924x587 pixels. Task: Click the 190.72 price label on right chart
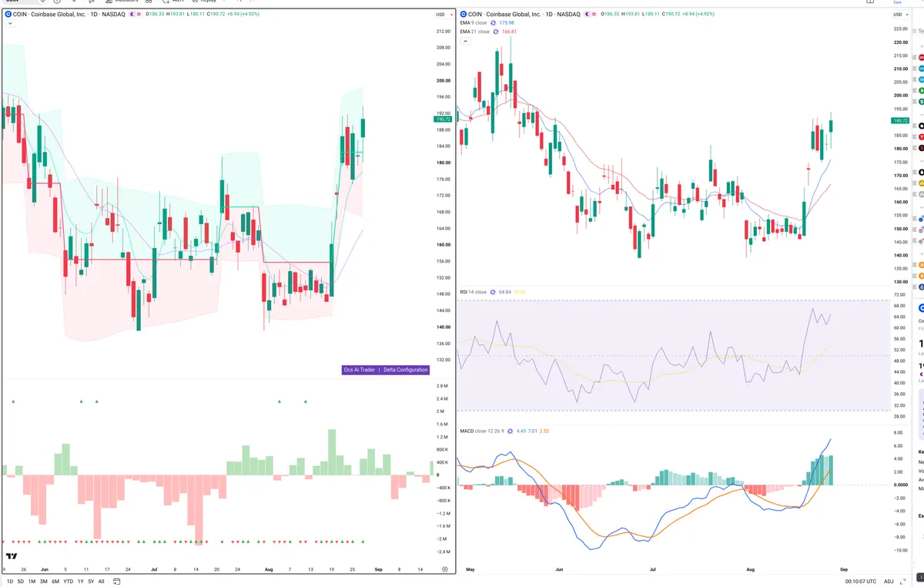point(900,121)
